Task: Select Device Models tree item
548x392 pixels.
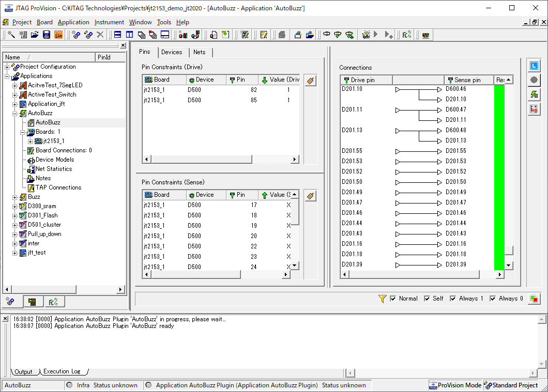Action: [55, 160]
